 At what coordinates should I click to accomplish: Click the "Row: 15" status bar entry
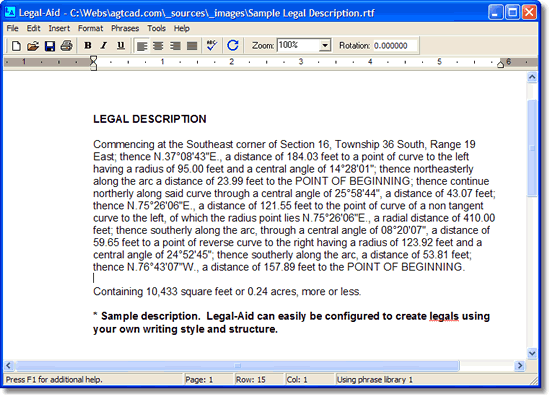click(x=250, y=380)
